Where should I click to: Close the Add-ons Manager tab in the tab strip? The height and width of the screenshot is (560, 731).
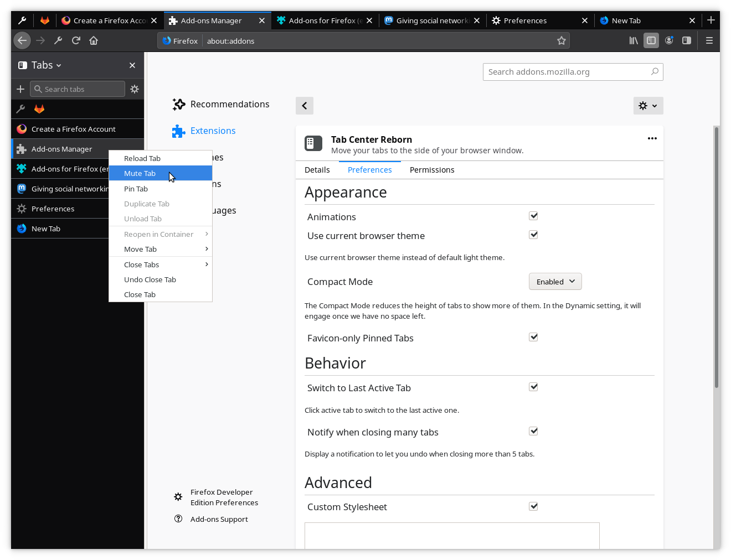coord(262,20)
